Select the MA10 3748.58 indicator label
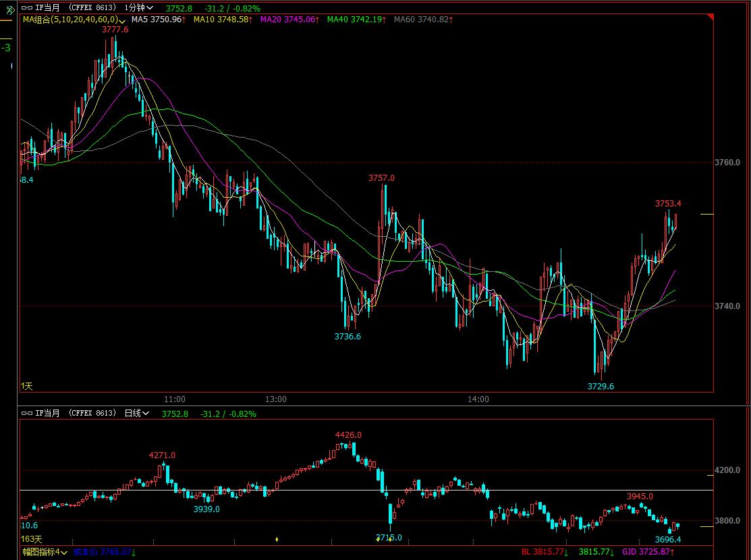 coord(222,20)
